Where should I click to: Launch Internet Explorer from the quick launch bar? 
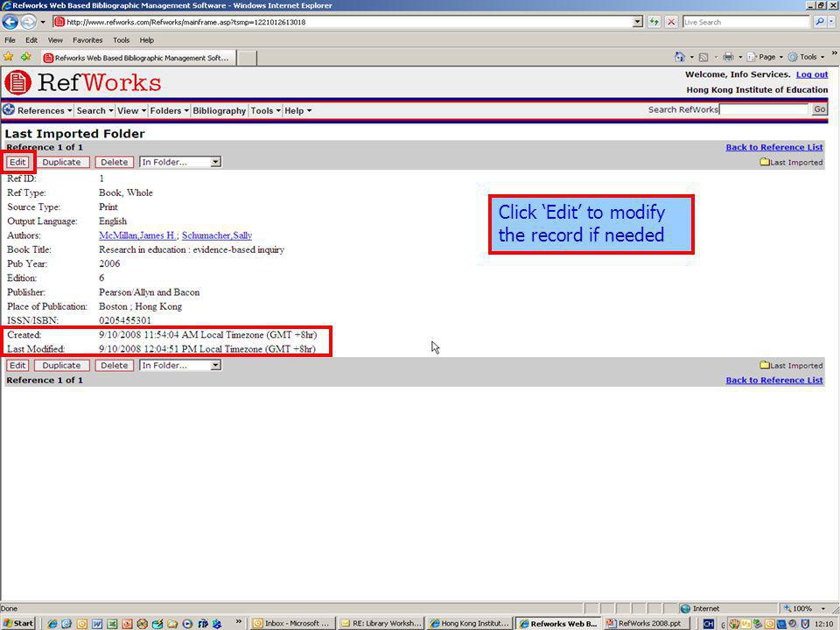click(52, 624)
